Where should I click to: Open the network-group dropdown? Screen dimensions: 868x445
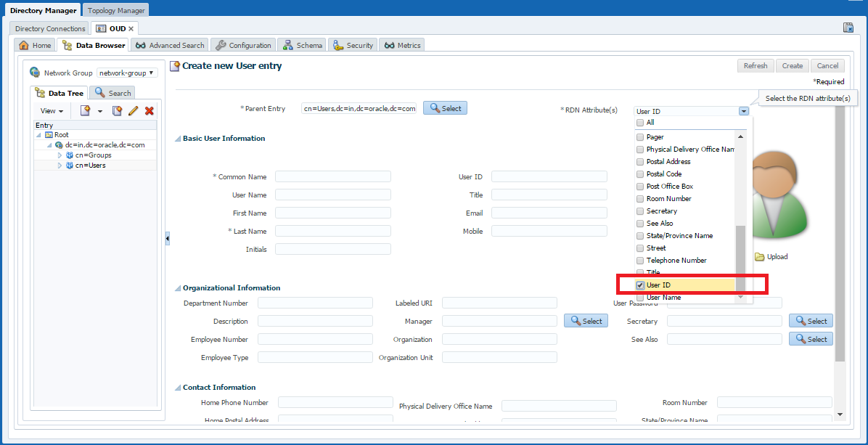pos(127,73)
